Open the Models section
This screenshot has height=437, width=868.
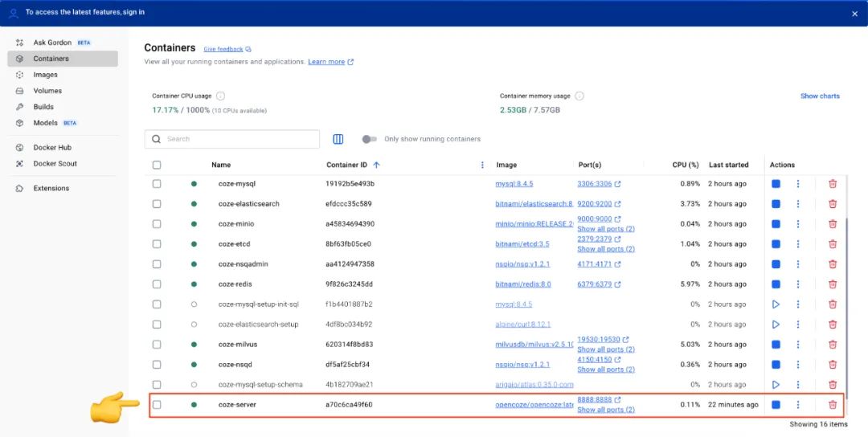[x=63, y=123]
